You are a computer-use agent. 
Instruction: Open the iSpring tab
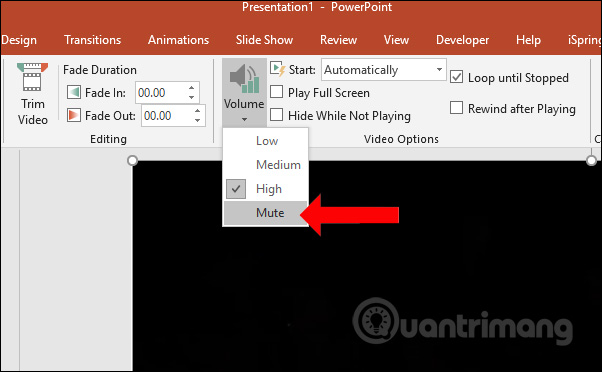coord(584,40)
